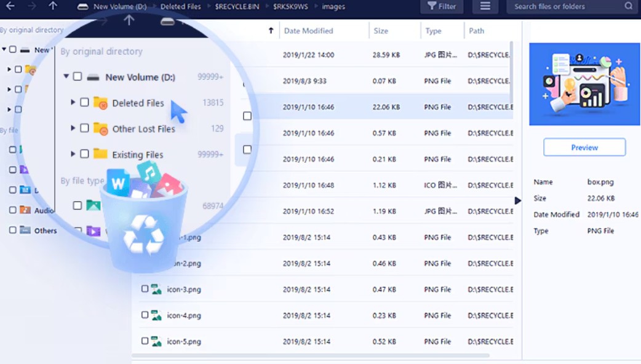
Task: Click the image icon of icon-5.png
Action: click(156, 341)
